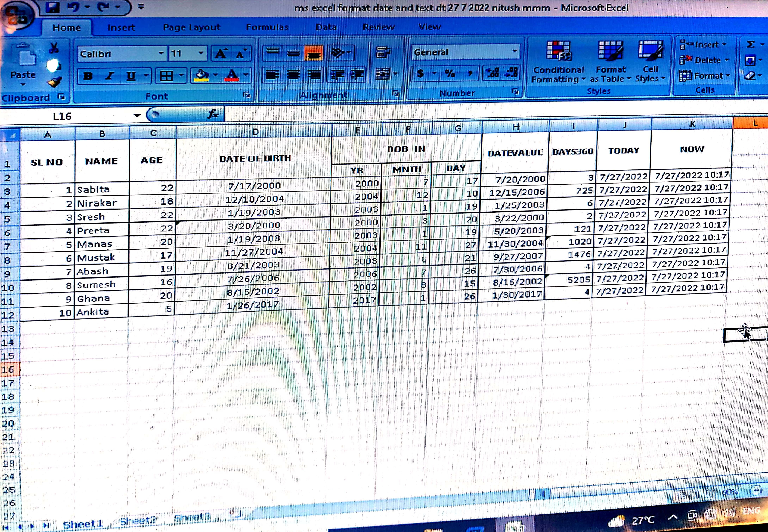This screenshot has height=532, width=768.
Task: Click the Insert Function fx icon
Action: point(213,114)
